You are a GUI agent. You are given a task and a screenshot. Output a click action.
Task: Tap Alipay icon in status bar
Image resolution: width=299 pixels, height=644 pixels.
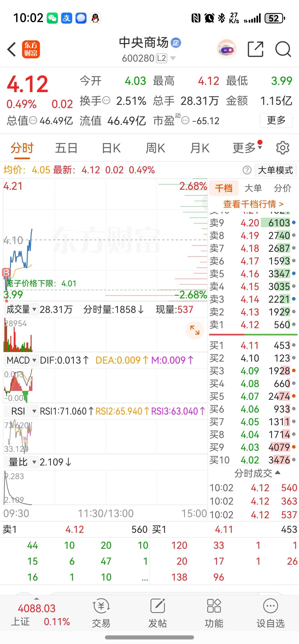[66, 18]
